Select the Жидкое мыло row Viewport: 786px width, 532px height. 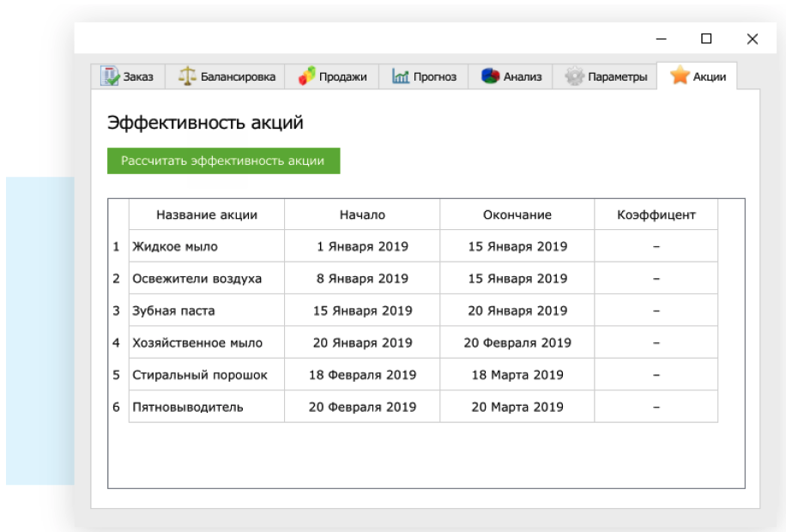pyautogui.click(x=175, y=246)
